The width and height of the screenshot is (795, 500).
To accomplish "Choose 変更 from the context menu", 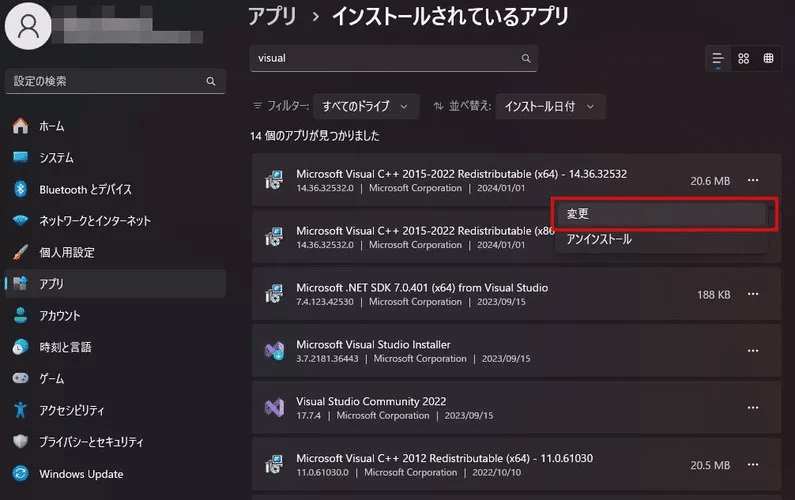I will pyautogui.click(x=661, y=214).
